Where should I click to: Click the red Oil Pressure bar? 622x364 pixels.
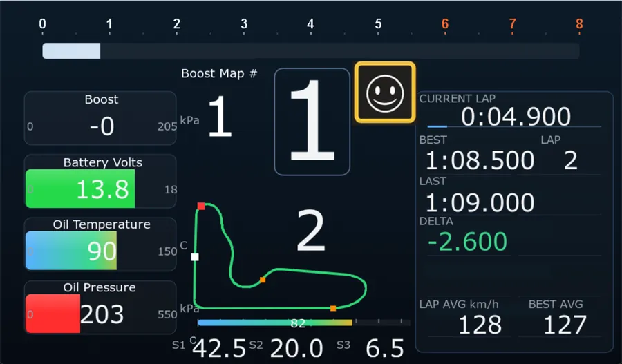click(53, 314)
